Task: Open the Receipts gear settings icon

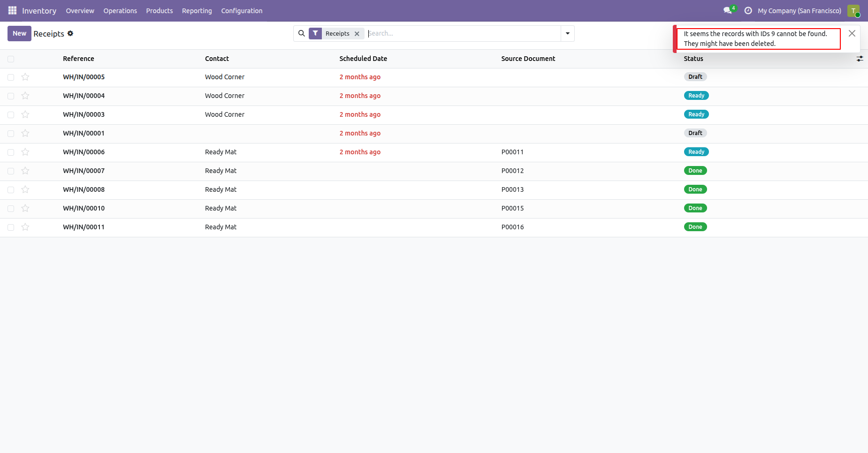Action: point(70,33)
